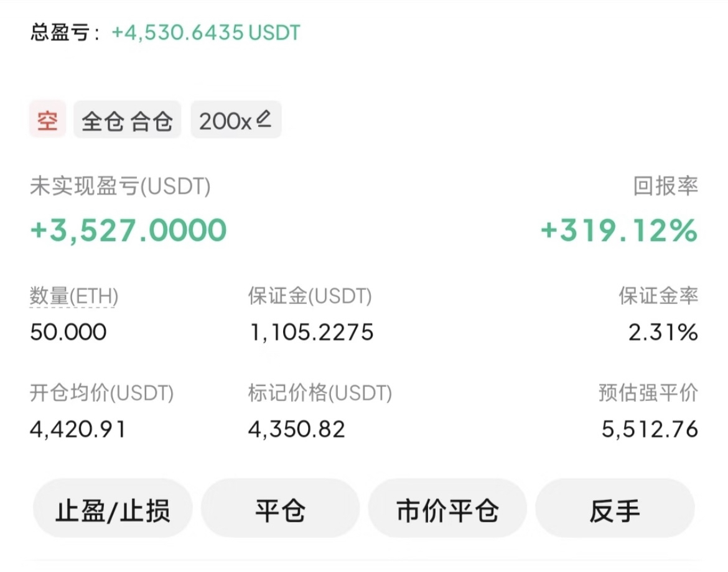The height and width of the screenshot is (572, 728).
Task: Click the red 空 short position tag
Action: point(47,121)
